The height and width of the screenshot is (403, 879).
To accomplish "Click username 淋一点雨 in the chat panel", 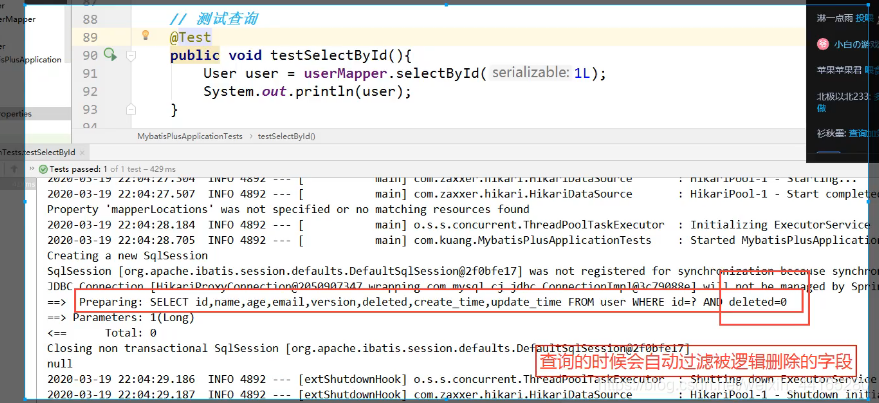I will pos(835,18).
